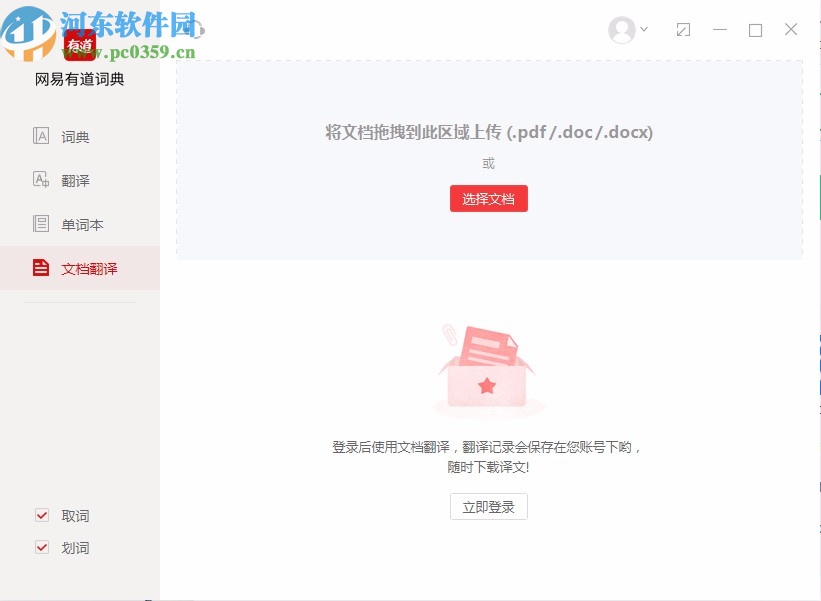Select the 词典 dictionary book icon
The width and height of the screenshot is (821, 601).
42,136
